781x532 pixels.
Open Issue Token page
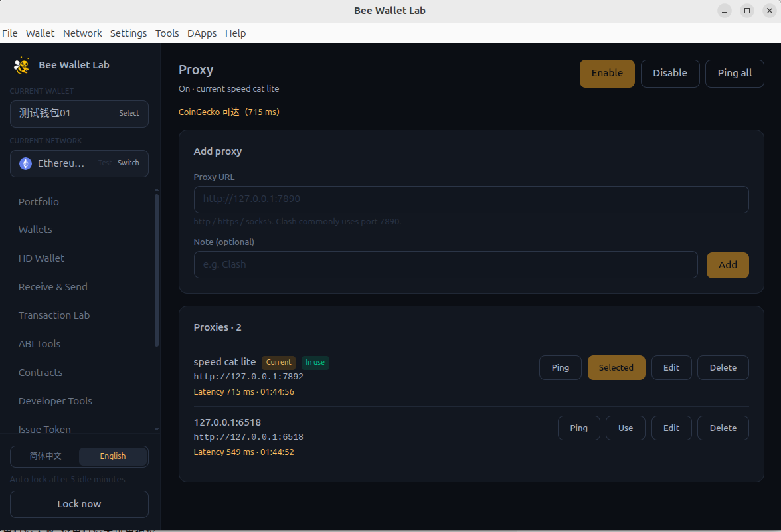[x=44, y=429]
